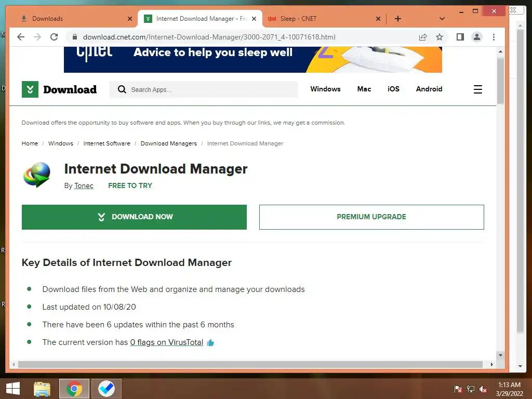Open the Mac category menu

(364, 89)
